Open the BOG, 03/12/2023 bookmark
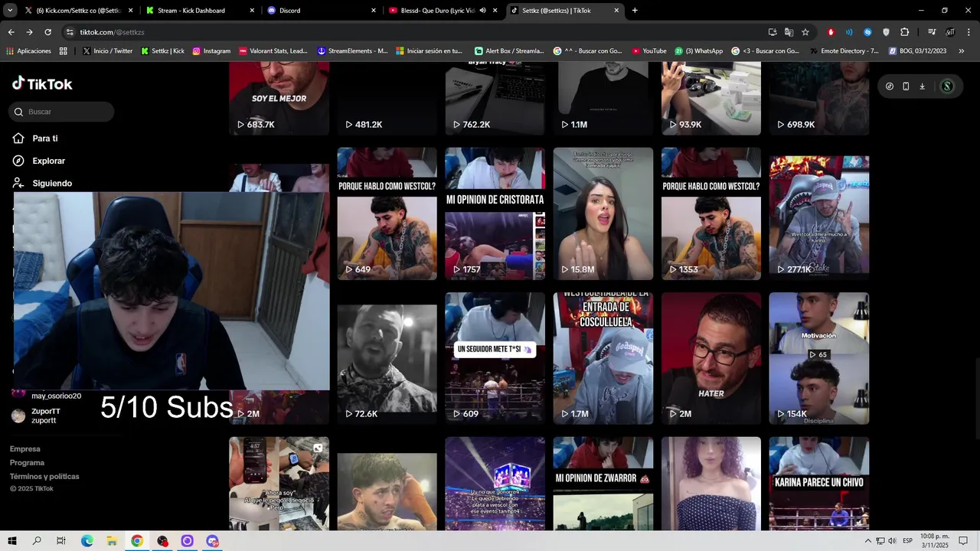 tap(917, 51)
